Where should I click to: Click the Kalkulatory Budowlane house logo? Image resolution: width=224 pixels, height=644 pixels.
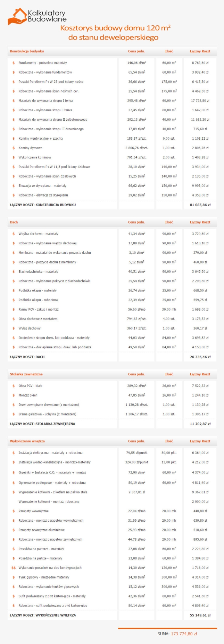(17, 16)
